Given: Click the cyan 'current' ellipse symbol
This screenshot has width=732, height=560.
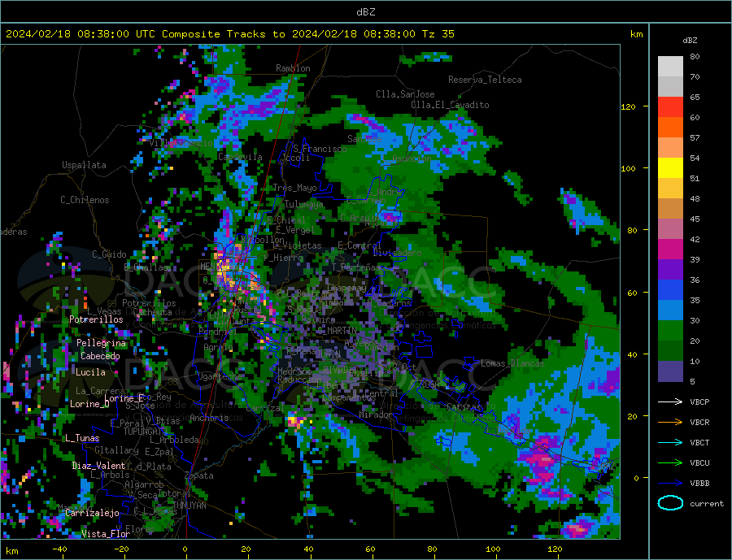Looking at the screenshot, I should coord(670,503).
